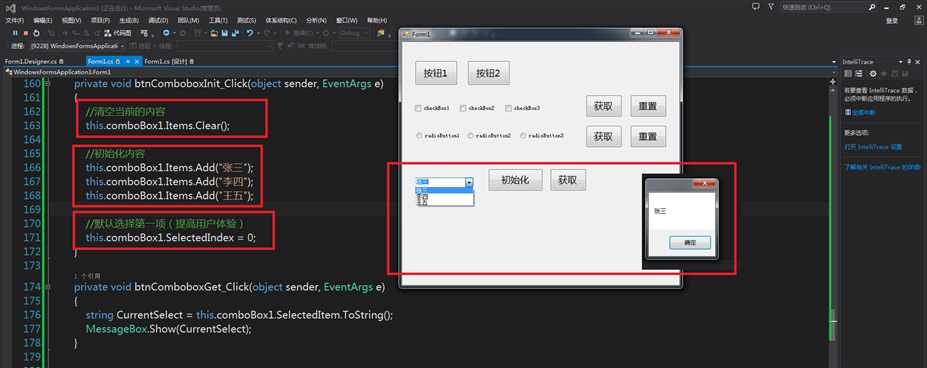Click the 登录 sign-in link
This screenshot has width=927, height=368.
(x=892, y=21)
